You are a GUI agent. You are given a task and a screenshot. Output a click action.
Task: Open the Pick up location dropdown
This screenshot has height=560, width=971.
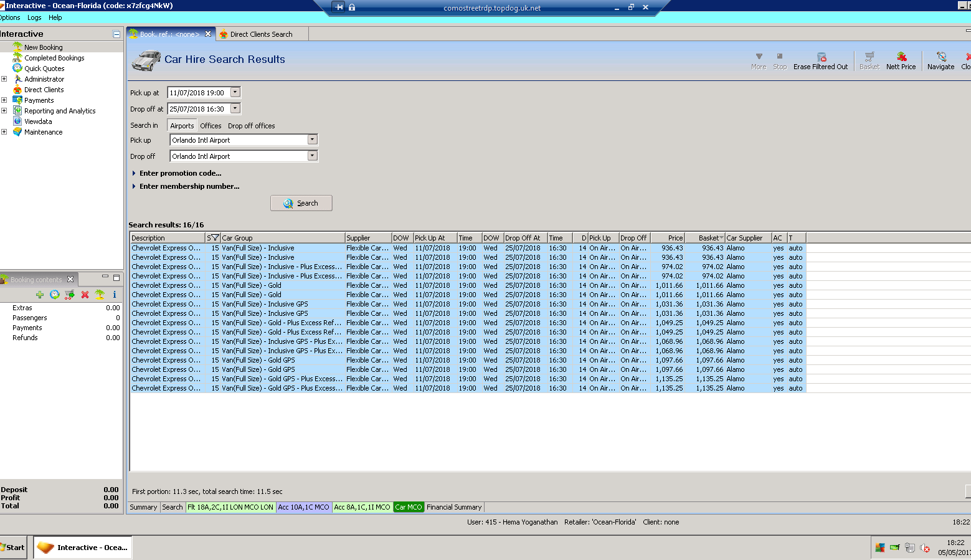[x=313, y=140]
